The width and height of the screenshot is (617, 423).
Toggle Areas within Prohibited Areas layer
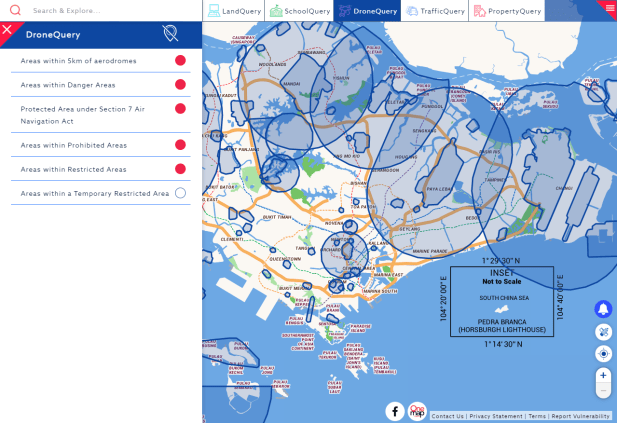click(180, 145)
